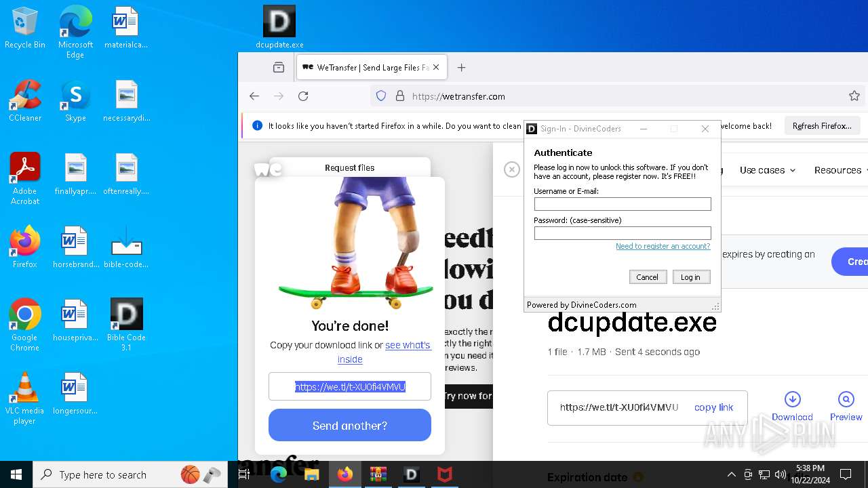Click Cancel in Sign-In dialog
Viewport: 868px width, 488px height.
click(x=647, y=277)
